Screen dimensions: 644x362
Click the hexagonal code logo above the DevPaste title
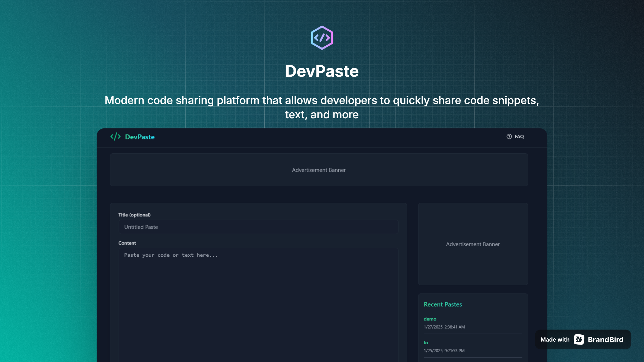click(x=322, y=38)
